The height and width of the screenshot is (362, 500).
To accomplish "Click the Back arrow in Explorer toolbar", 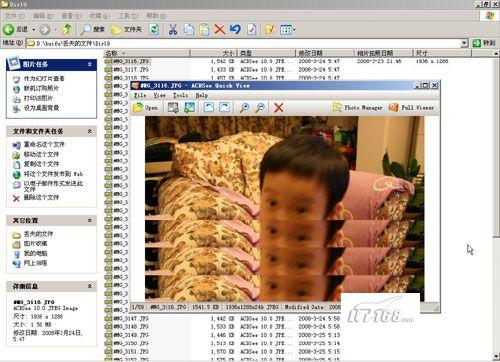I will (9, 29).
